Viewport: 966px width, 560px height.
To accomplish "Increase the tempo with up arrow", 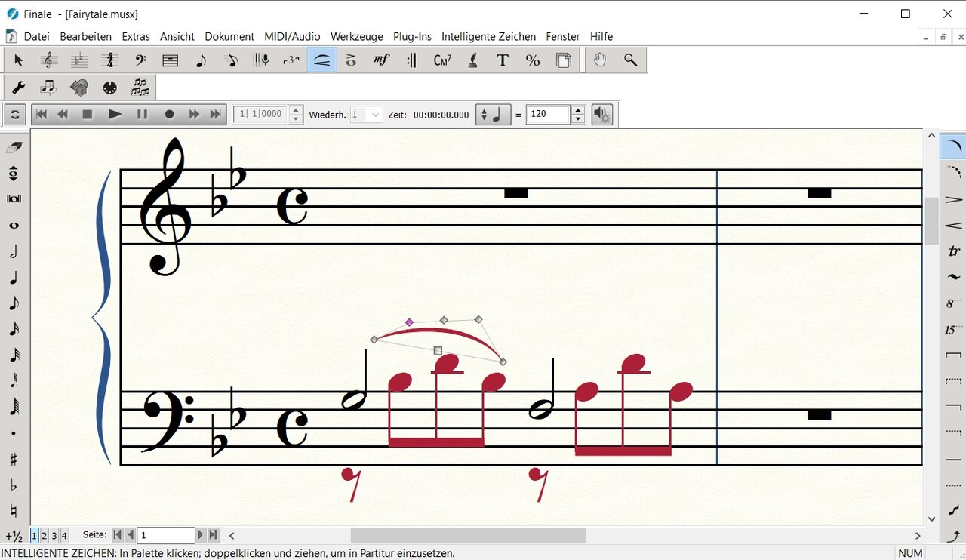I will [578, 110].
